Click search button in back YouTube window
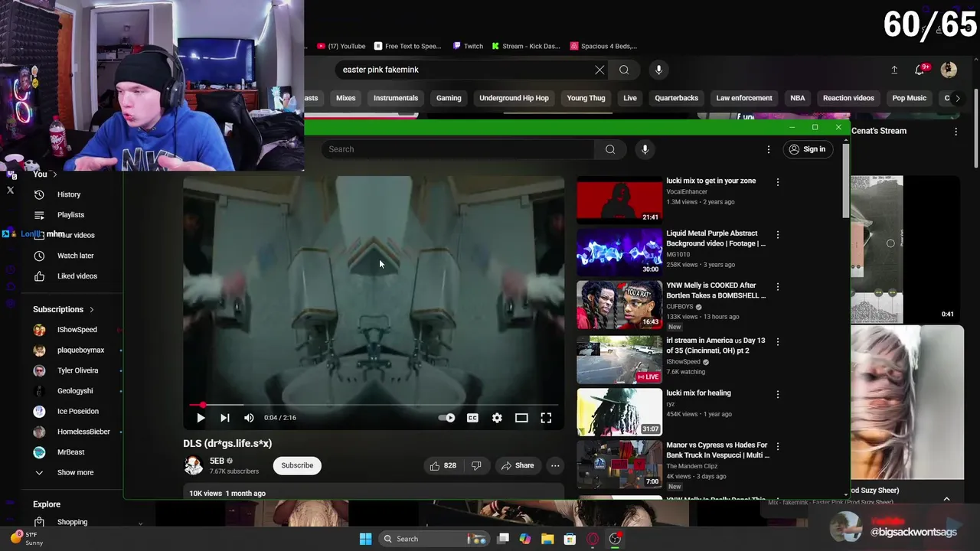This screenshot has height=551, width=980. coord(624,70)
